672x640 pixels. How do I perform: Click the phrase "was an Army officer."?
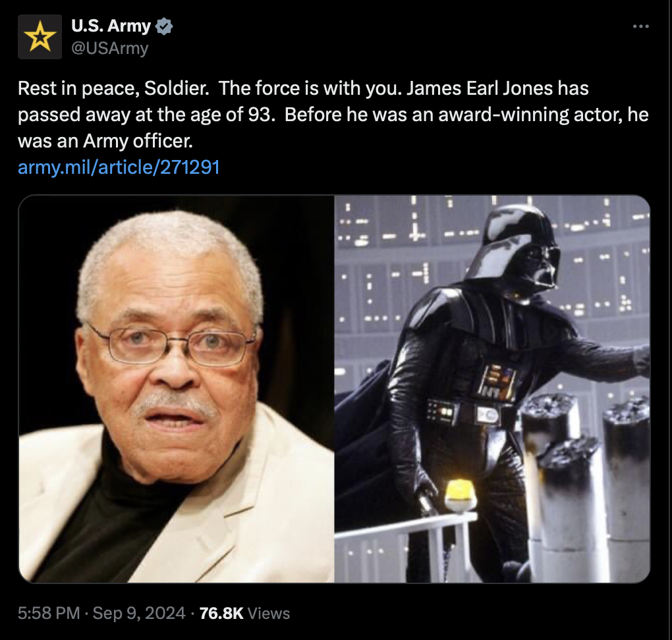coord(105,142)
